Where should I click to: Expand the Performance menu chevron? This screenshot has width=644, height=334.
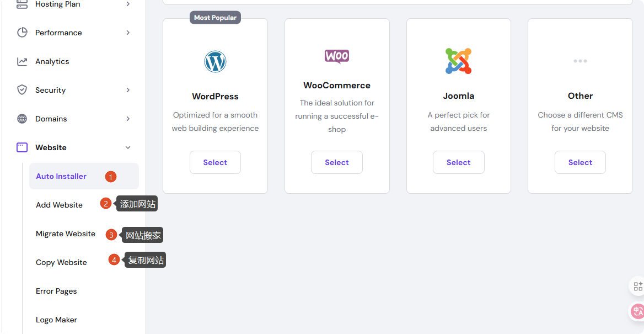[128, 33]
